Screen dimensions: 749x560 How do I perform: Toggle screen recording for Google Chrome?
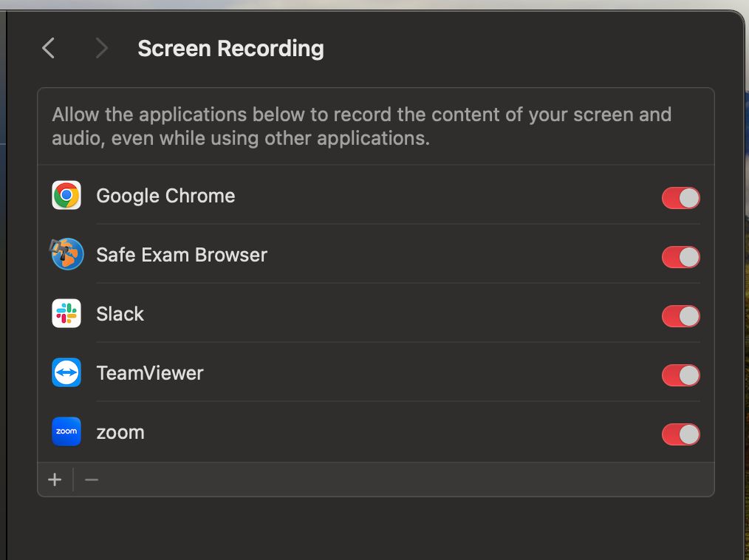(x=681, y=198)
